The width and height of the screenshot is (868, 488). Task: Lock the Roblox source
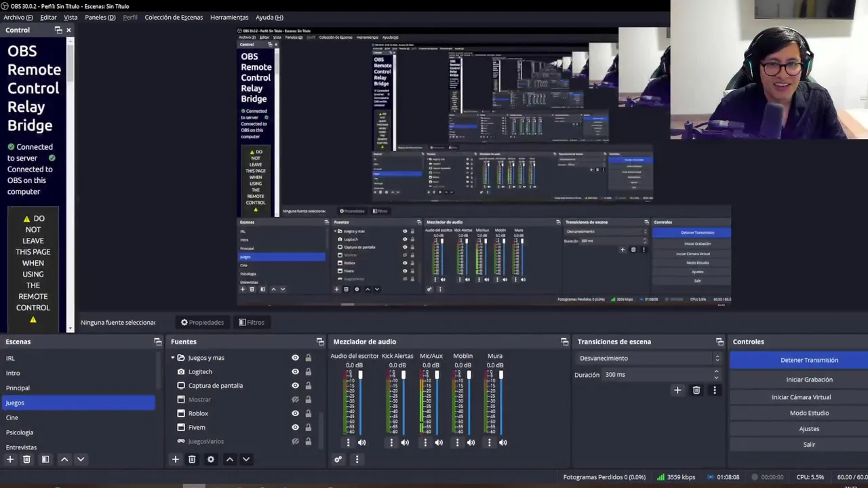(x=308, y=413)
